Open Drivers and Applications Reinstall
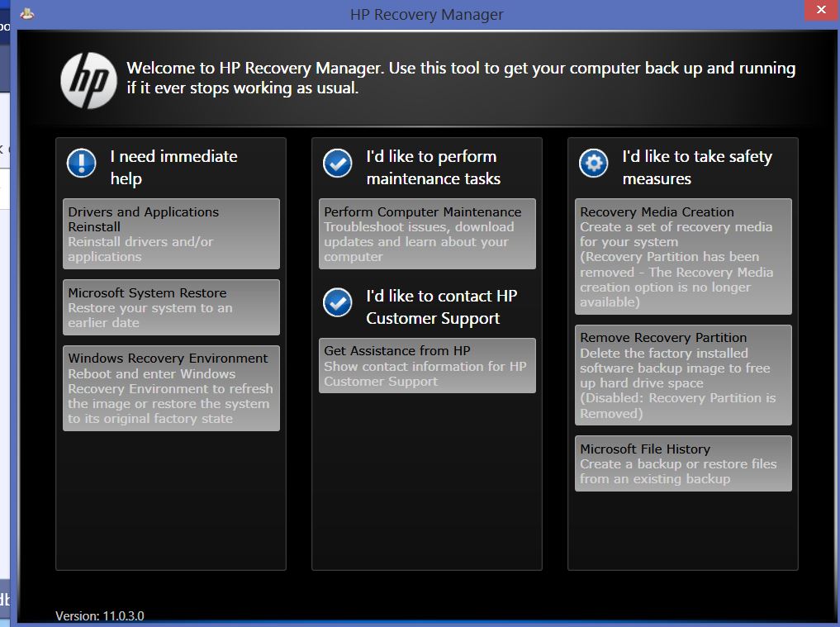Screen dimensions: 840x627 click(172, 234)
